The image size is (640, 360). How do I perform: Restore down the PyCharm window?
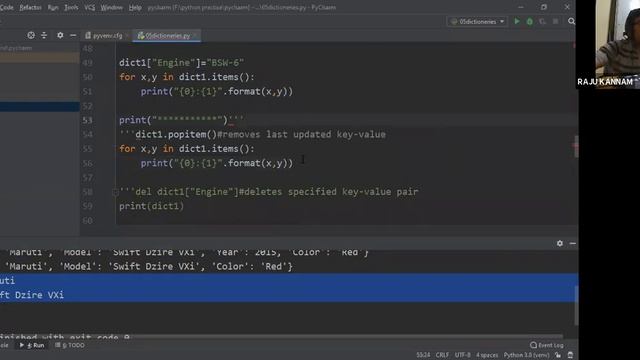pos(544,7)
